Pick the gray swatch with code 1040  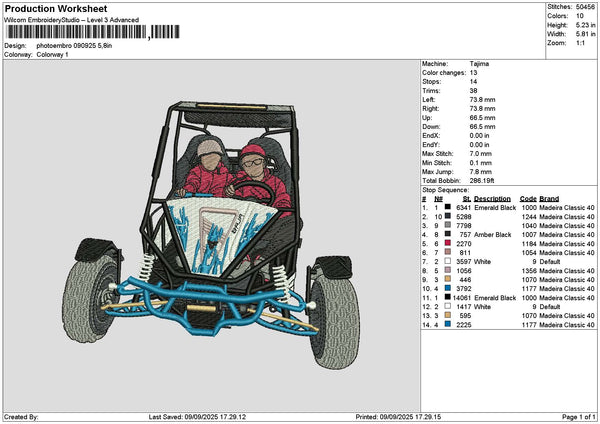coord(447,225)
